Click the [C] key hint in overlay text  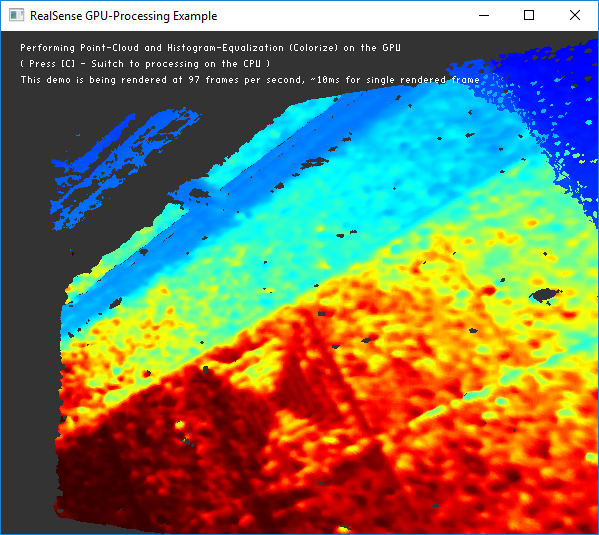[x=68, y=64]
